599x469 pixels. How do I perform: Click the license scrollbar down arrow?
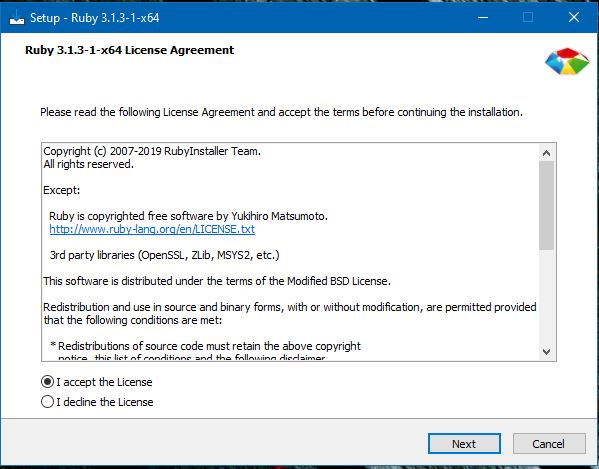tap(547, 352)
